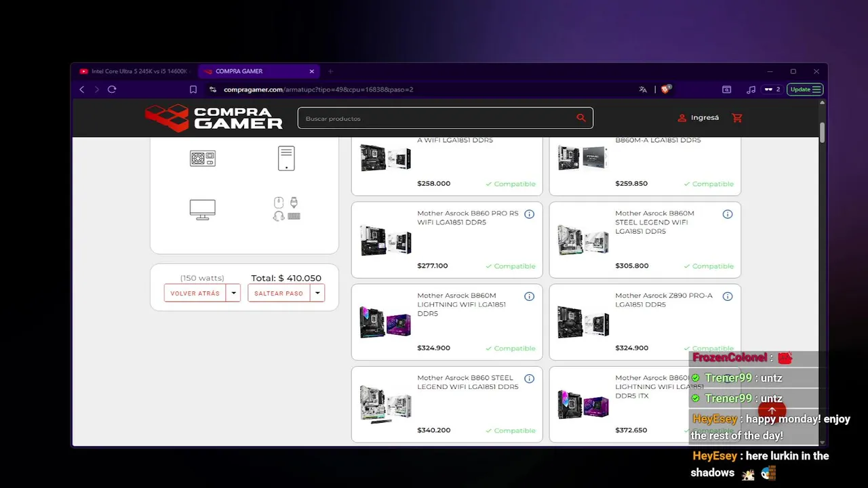Click the B860 PRO RS WIFI product image

pos(385,241)
